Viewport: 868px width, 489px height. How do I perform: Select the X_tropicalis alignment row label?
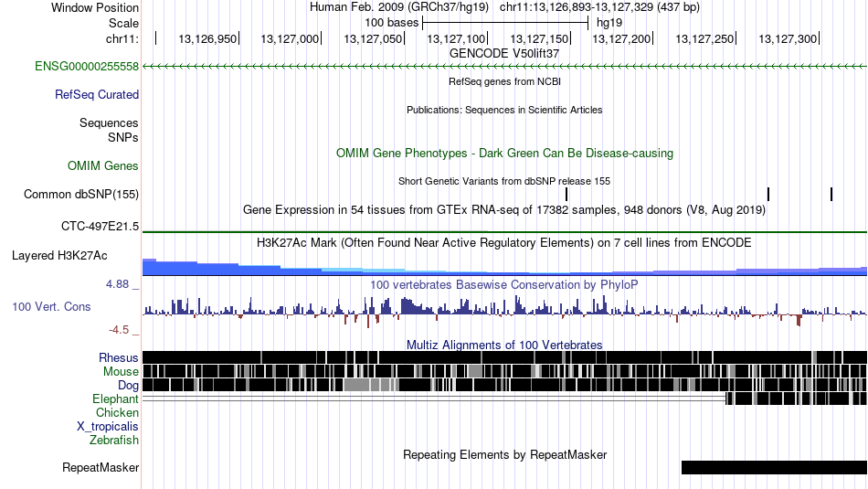point(108,427)
